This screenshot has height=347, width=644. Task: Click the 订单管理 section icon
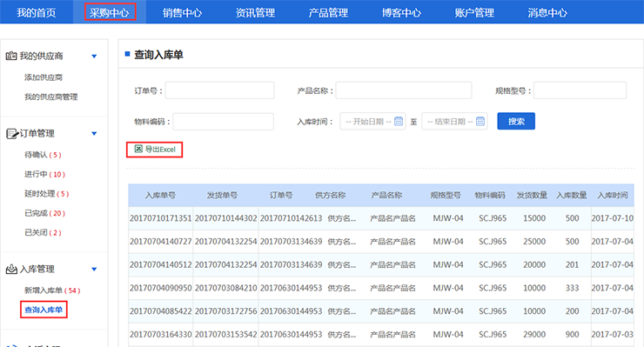[x=12, y=133]
